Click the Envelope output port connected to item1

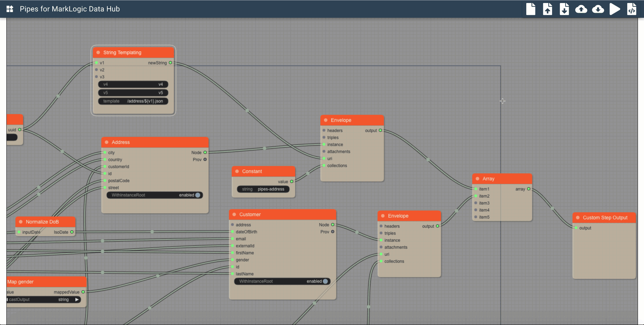380,130
